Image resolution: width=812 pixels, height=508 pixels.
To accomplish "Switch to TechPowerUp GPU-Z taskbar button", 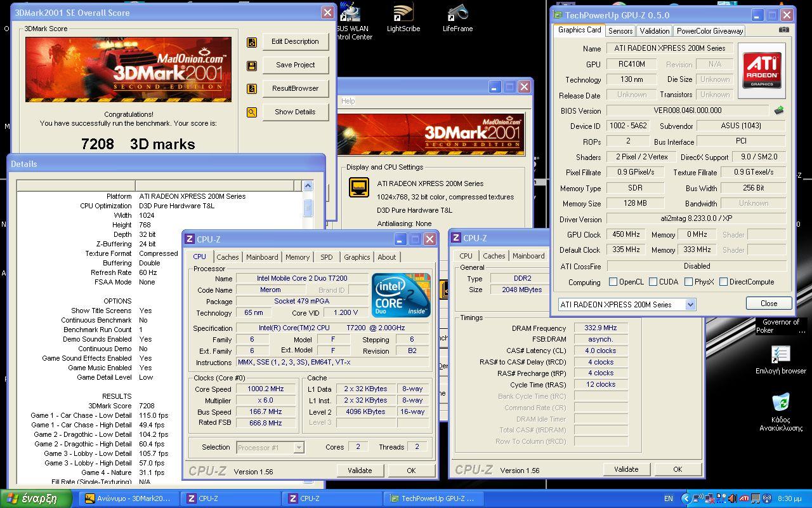I will click(x=434, y=498).
